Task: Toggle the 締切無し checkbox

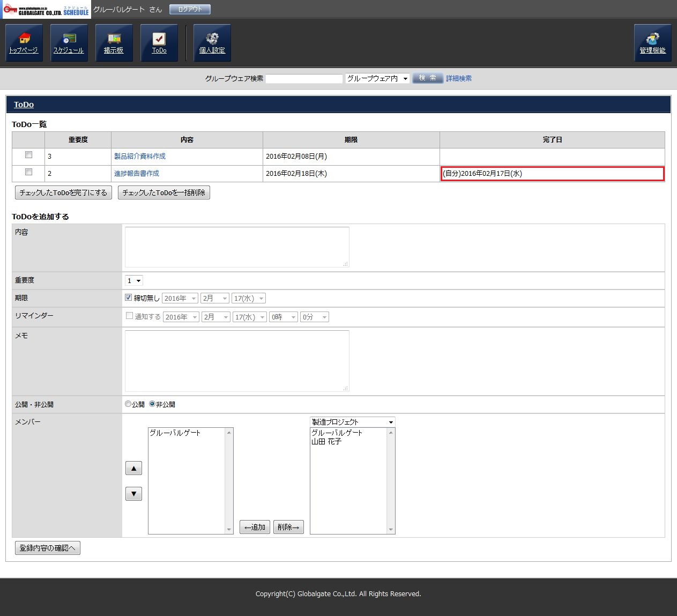Action: click(129, 298)
